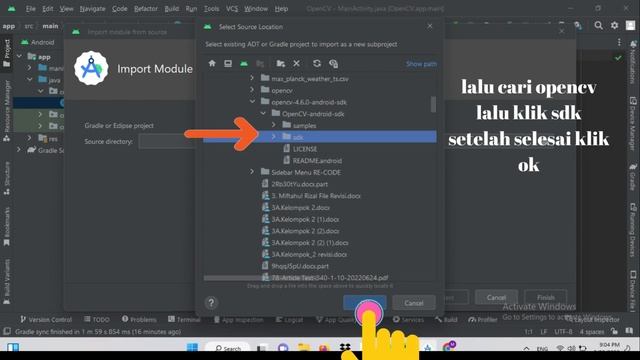
Task: Open the help question mark button
Action: [x=211, y=303]
